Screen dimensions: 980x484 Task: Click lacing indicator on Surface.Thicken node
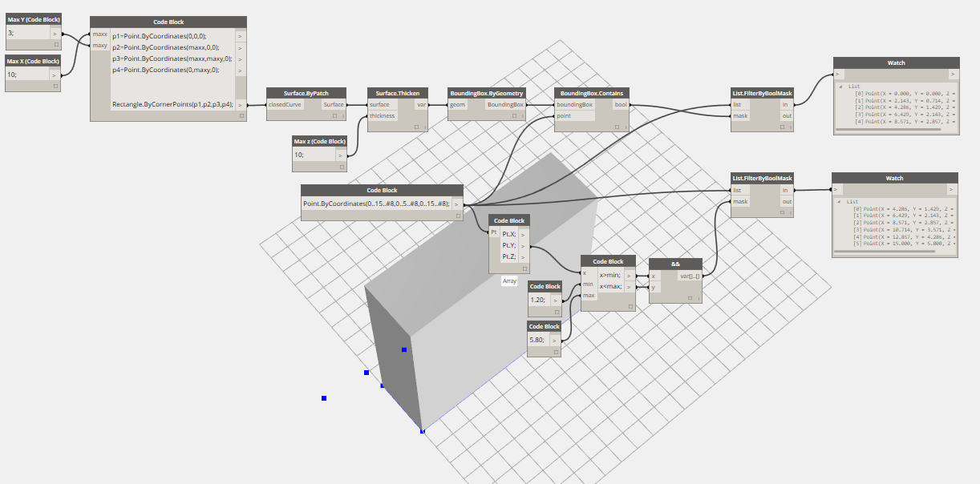[x=425, y=127]
